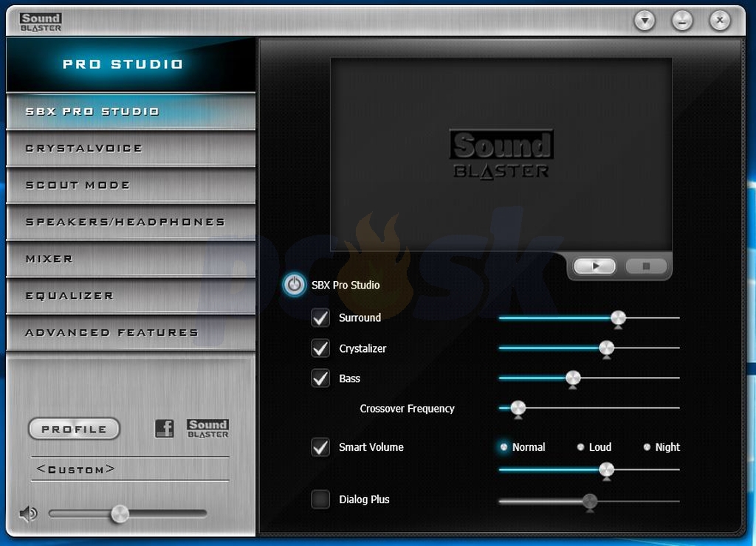This screenshot has width=756, height=546.
Task: Click the Profile button
Action: pyautogui.click(x=75, y=429)
